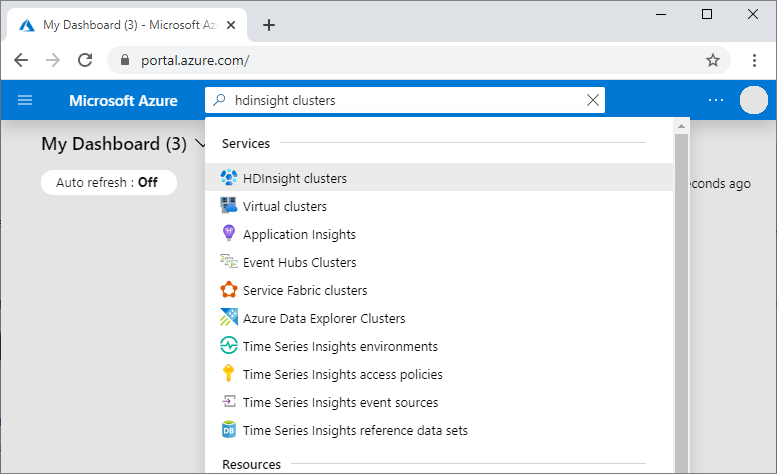This screenshot has height=474, width=777.
Task: Click the Virtual clusters icon
Action: [228, 206]
